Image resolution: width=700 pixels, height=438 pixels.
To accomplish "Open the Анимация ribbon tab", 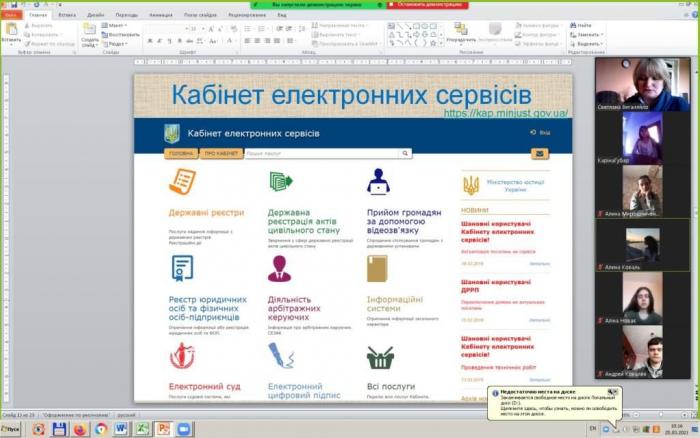I will pyautogui.click(x=159, y=15).
